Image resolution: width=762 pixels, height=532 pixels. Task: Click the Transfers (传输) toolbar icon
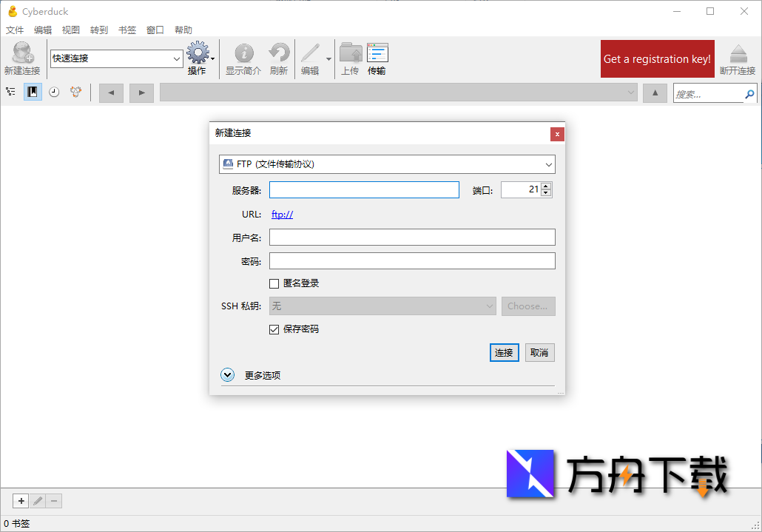click(377, 54)
